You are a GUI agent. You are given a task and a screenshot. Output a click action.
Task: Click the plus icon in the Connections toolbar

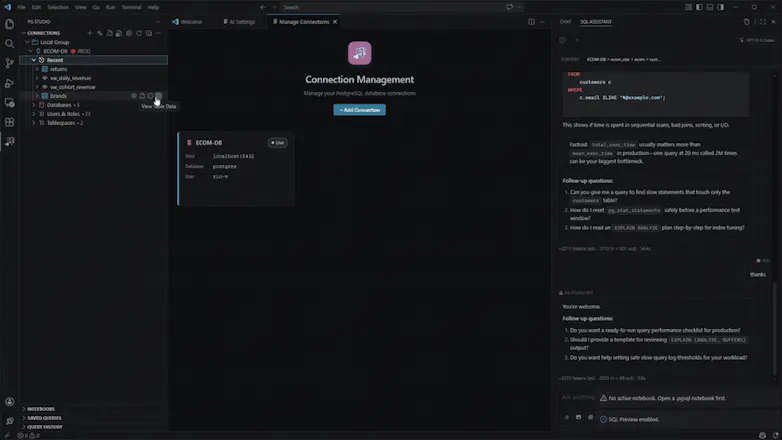point(90,33)
